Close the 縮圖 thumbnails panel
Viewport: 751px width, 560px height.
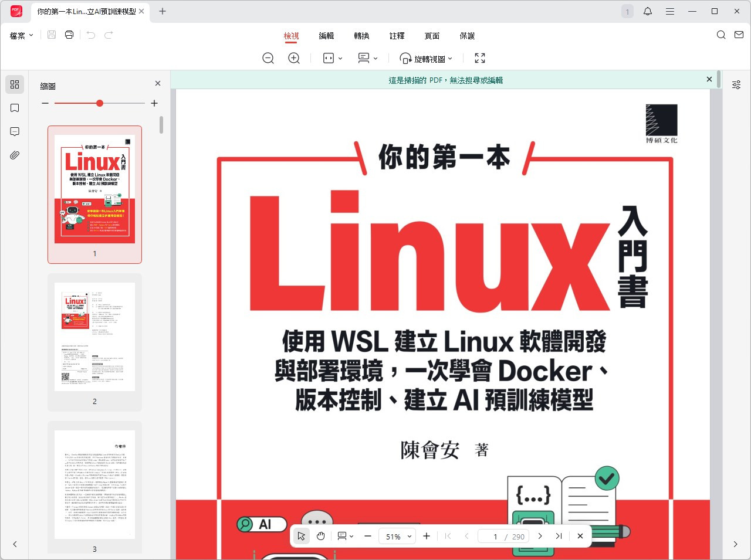point(157,84)
